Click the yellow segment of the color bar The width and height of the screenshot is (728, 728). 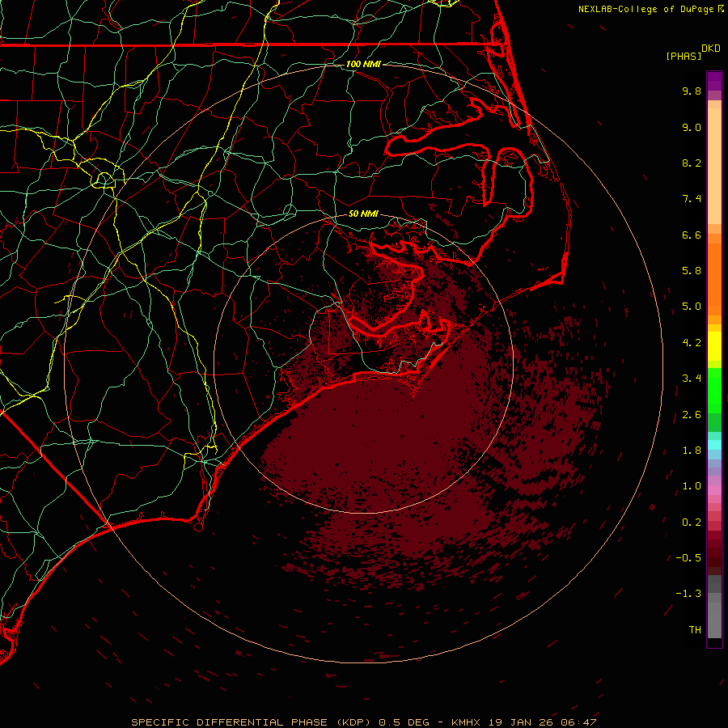pyautogui.click(x=714, y=346)
